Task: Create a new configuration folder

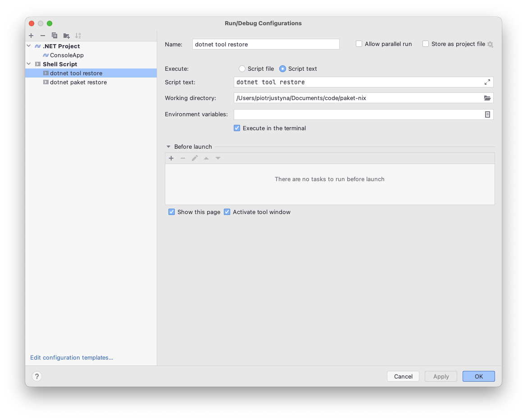Action: click(x=66, y=35)
